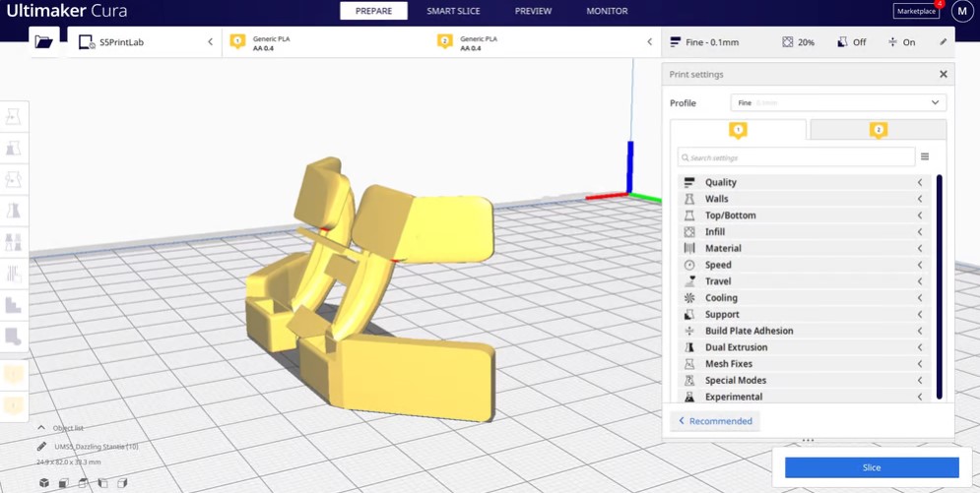Switch to the PREPARE stage

[x=373, y=11]
